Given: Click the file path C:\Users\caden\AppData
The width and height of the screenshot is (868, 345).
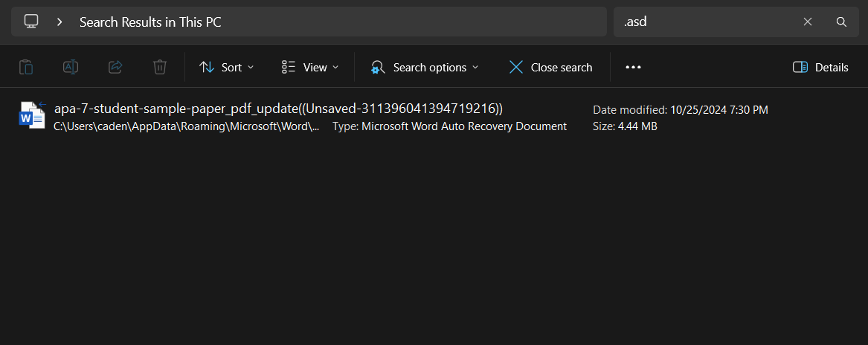Looking at the screenshot, I should pos(187,126).
